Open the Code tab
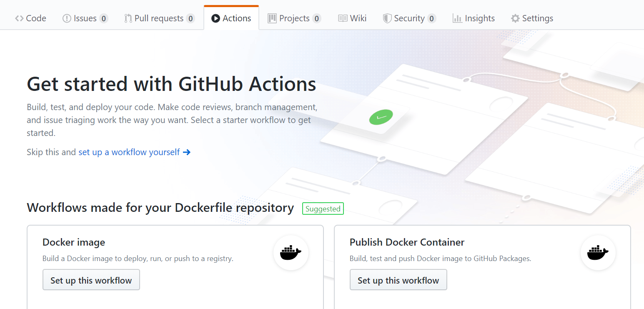 click(30, 18)
